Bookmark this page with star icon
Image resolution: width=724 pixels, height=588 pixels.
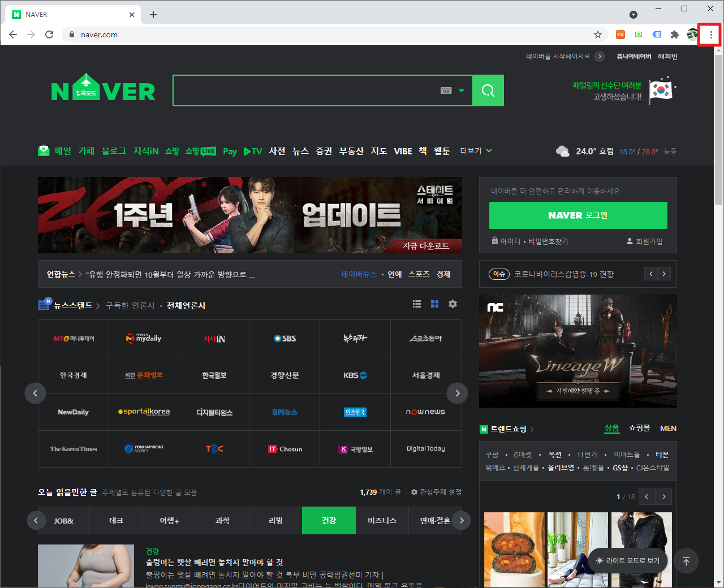click(x=598, y=34)
